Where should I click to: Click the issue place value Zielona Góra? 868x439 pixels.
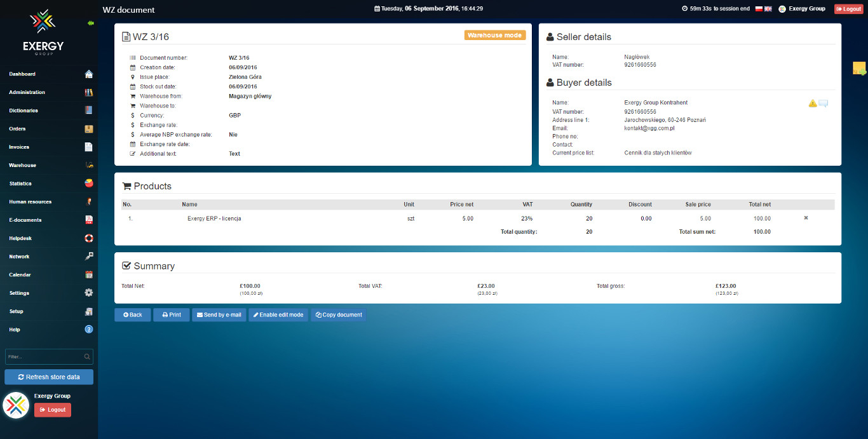245,77
